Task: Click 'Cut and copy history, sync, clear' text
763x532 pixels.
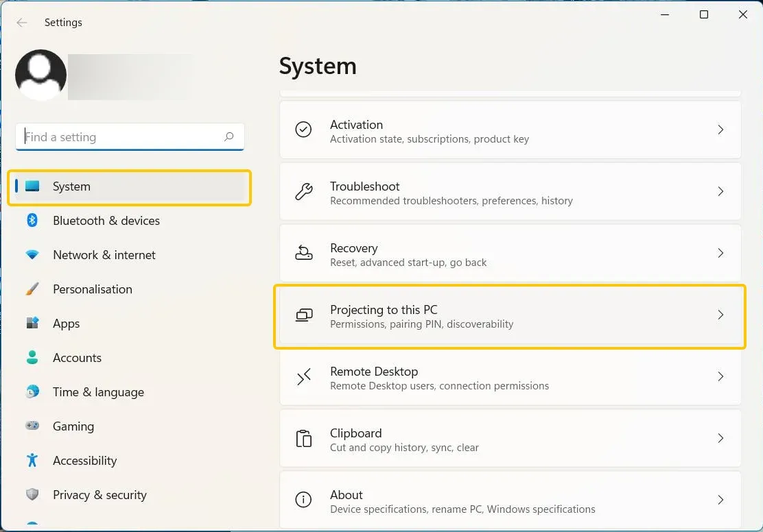Action: point(404,448)
